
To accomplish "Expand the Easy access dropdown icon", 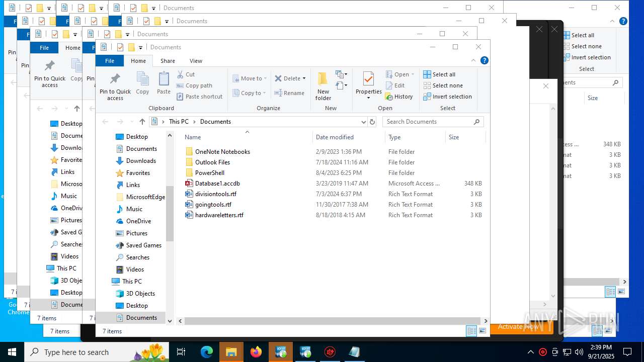I will point(342,85).
